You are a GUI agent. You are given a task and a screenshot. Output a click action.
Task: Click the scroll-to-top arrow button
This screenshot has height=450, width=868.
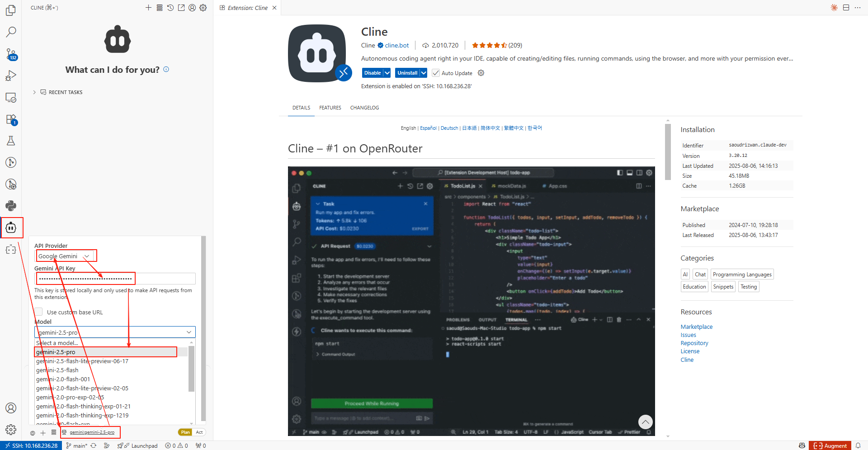coord(646,422)
